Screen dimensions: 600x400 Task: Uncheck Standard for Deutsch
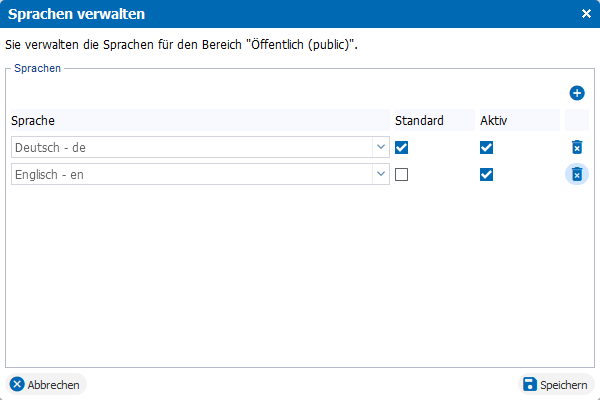pyautogui.click(x=401, y=147)
